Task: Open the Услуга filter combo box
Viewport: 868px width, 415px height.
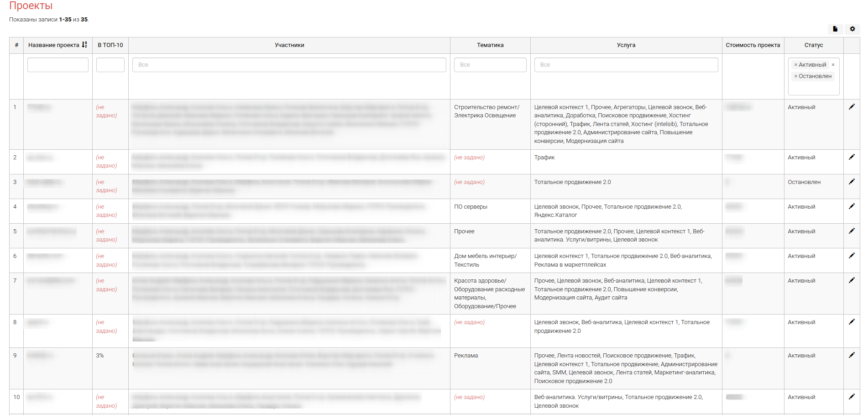Action: coord(626,65)
